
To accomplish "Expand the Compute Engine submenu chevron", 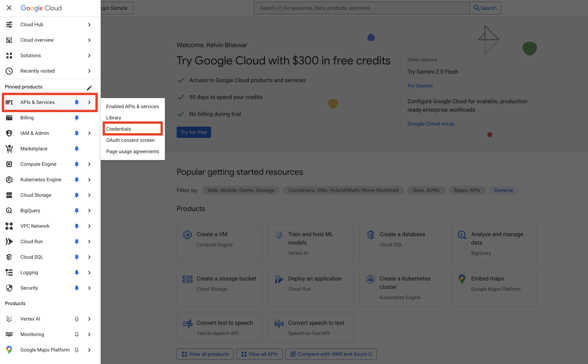I will coord(89,164).
